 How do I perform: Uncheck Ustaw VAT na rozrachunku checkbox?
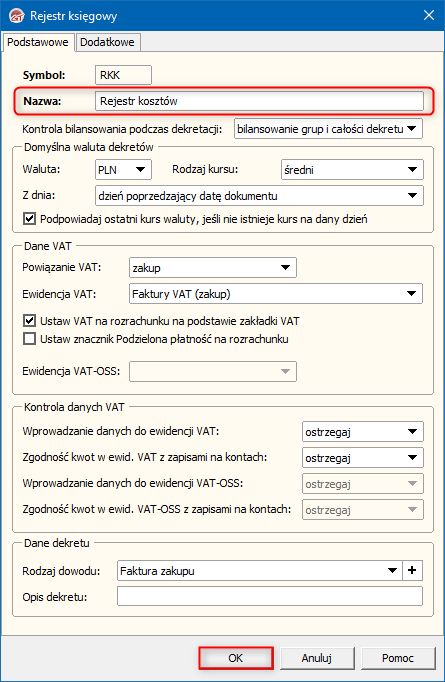[29, 321]
